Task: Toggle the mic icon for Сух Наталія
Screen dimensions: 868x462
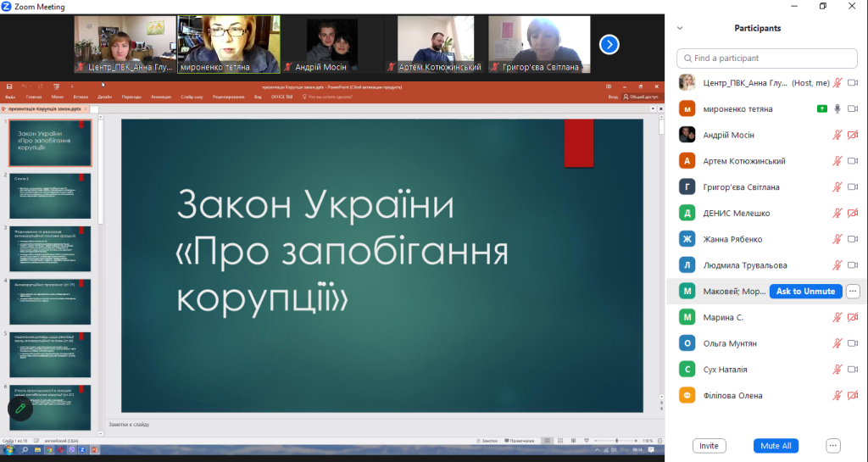Action: pos(837,370)
